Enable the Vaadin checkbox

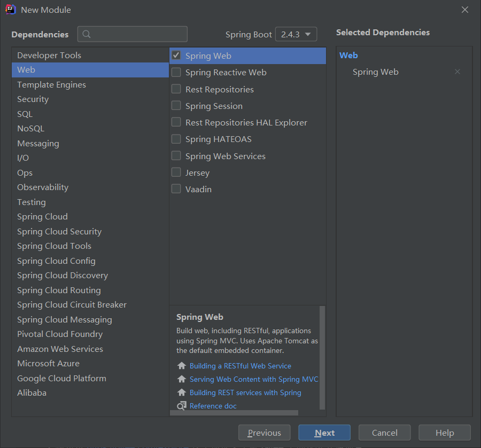(x=176, y=189)
